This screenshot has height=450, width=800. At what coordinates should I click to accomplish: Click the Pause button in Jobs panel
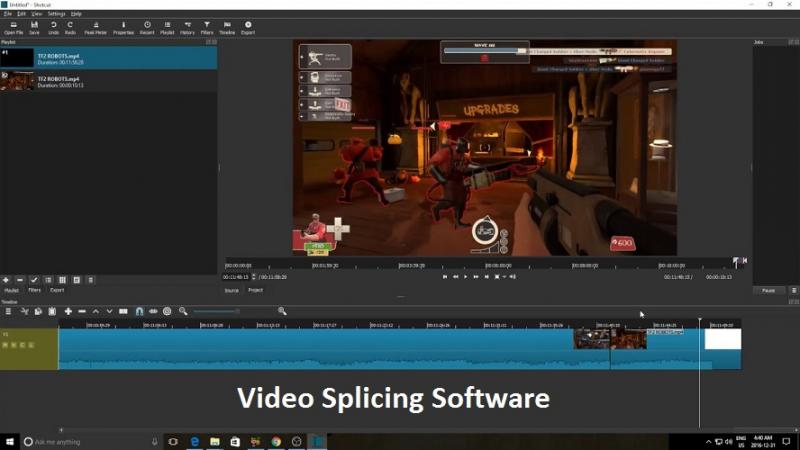click(x=768, y=290)
